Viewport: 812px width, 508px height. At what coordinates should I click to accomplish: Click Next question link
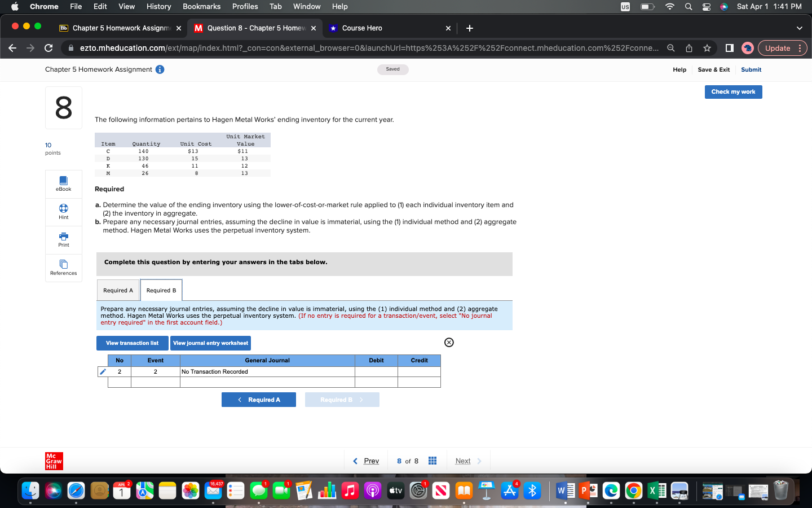pyautogui.click(x=468, y=461)
